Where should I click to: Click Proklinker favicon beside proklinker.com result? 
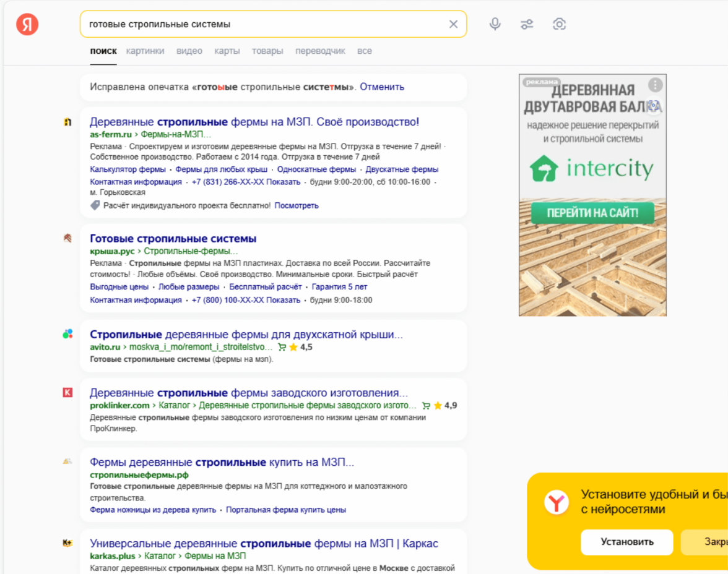click(68, 393)
